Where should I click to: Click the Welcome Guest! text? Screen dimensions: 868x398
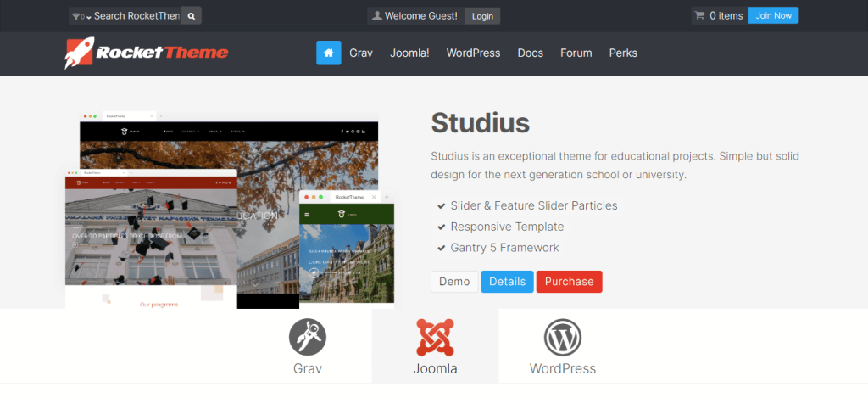(421, 16)
